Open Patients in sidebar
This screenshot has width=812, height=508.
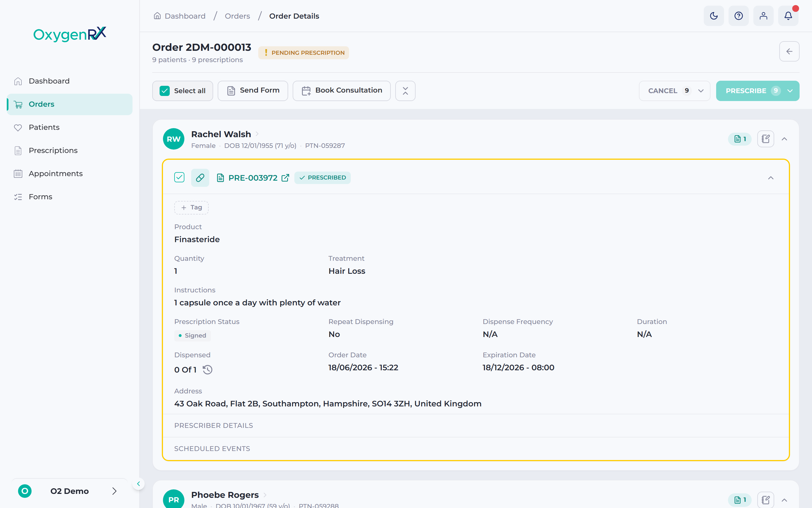69,127
